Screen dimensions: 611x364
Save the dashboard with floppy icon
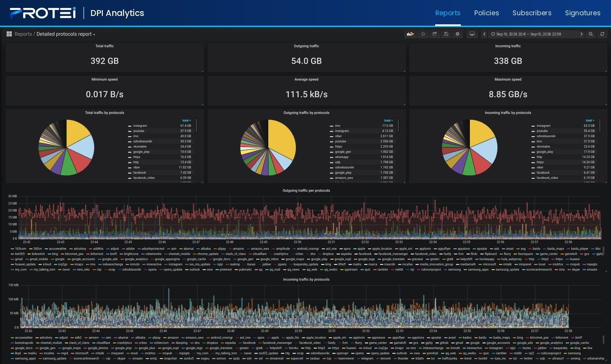point(446,34)
